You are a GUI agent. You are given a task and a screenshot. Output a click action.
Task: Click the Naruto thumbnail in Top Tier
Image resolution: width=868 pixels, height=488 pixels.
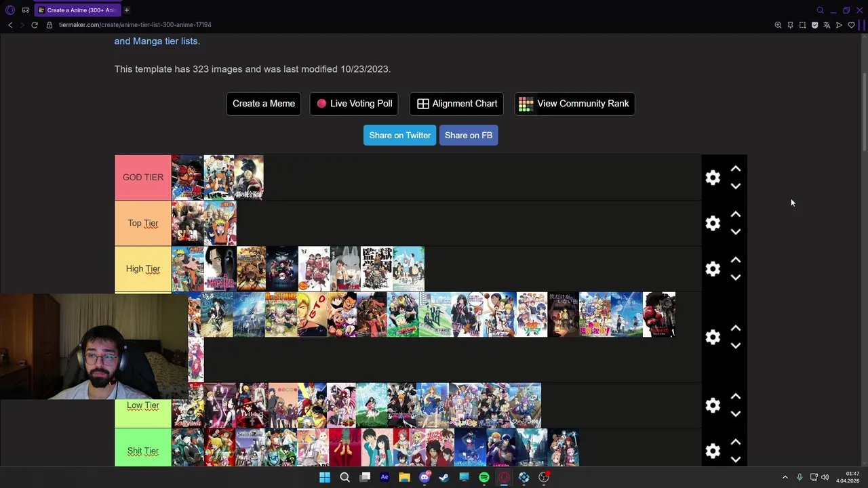coord(220,223)
